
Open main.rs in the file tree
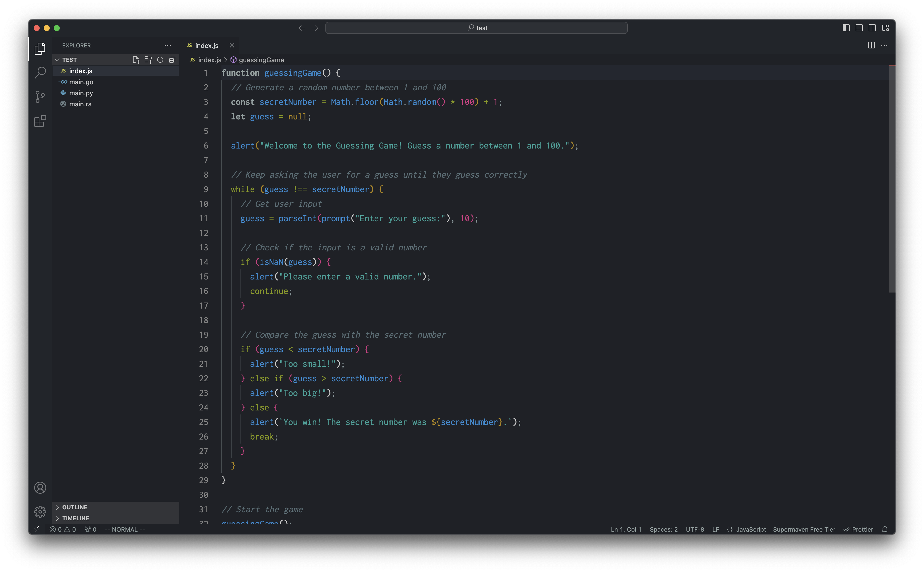tap(116, 104)
